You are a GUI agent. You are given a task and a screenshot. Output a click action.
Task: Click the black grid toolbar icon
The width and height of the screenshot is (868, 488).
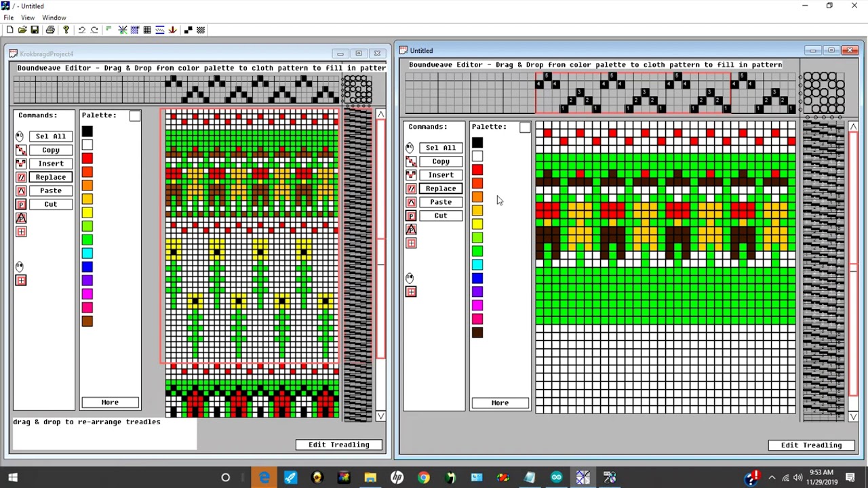click(x=147, y=30)
